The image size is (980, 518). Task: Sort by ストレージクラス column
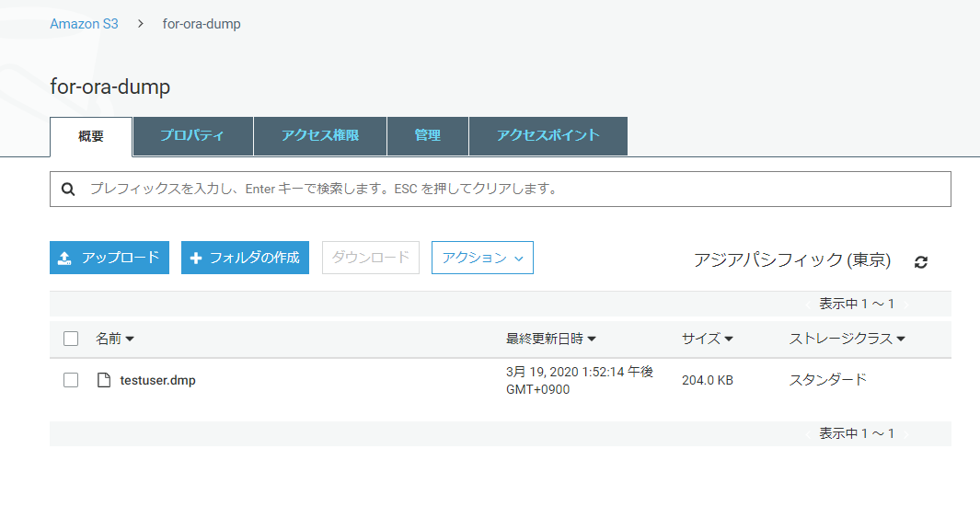(x=847, y=339)
